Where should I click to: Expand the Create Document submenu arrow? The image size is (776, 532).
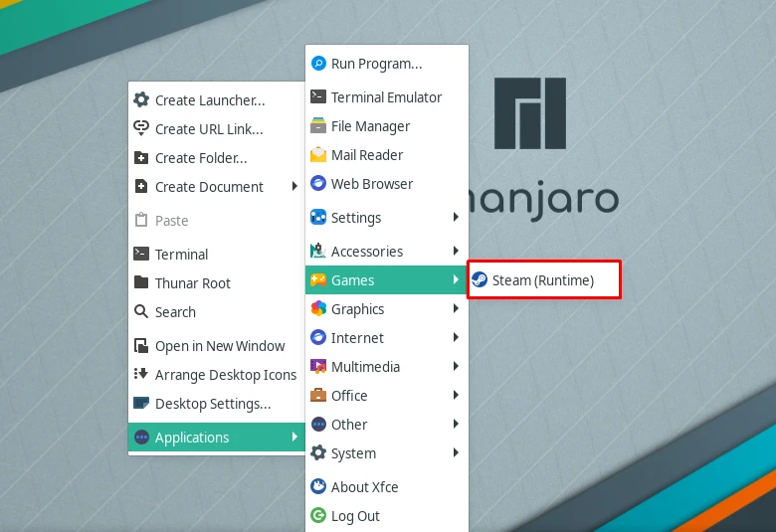click(294, 186)
